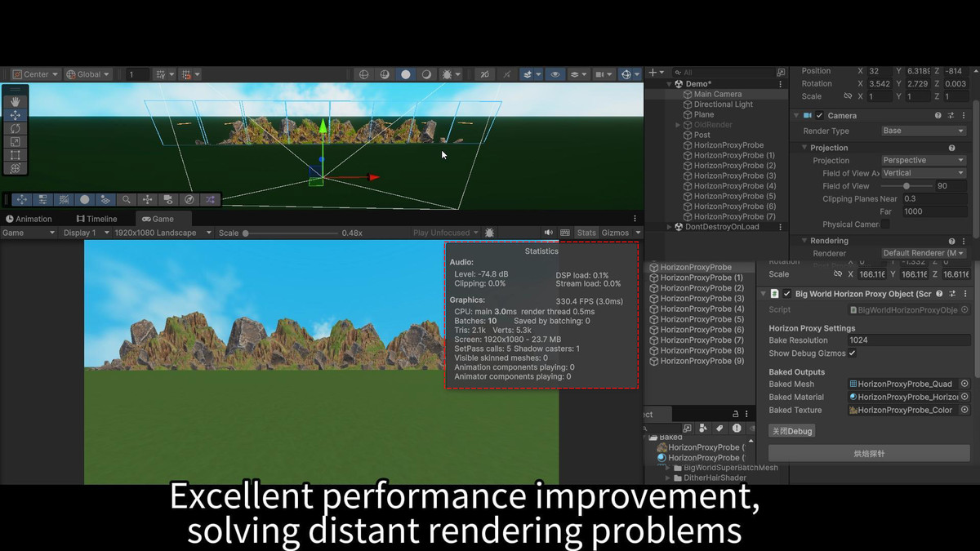980x551 pixels.
Task: Click the Field of View slider handle
Action: pos(895,186)
